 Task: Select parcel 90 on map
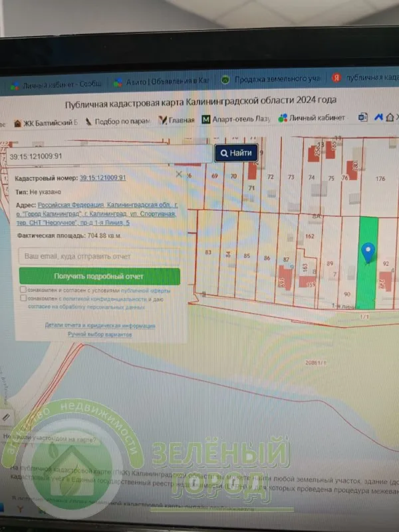pyautogui.click(x=347, y=294)
